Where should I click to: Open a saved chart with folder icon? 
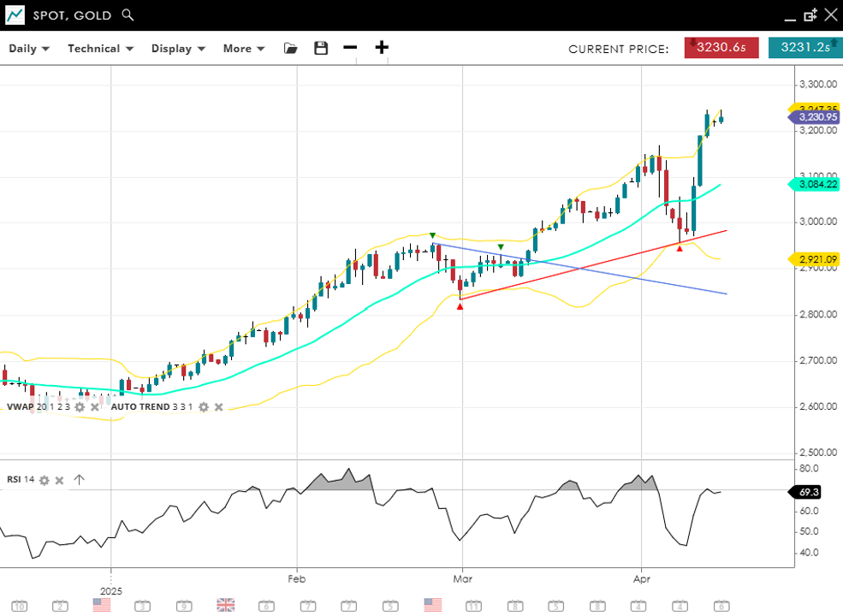(291, 48)
